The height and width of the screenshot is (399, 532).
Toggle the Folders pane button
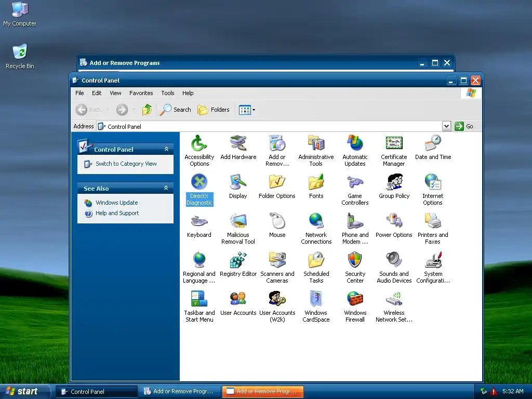click(214, 110)
